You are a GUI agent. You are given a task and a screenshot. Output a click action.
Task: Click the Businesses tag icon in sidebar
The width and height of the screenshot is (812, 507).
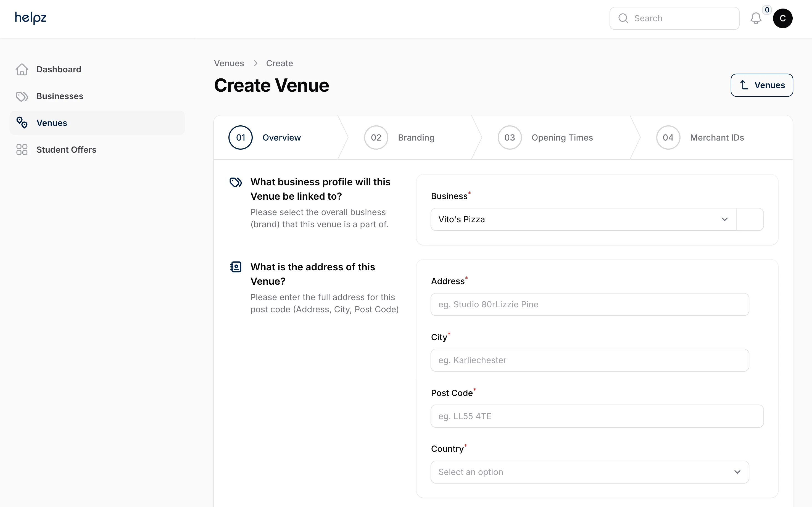coord(22,96)
